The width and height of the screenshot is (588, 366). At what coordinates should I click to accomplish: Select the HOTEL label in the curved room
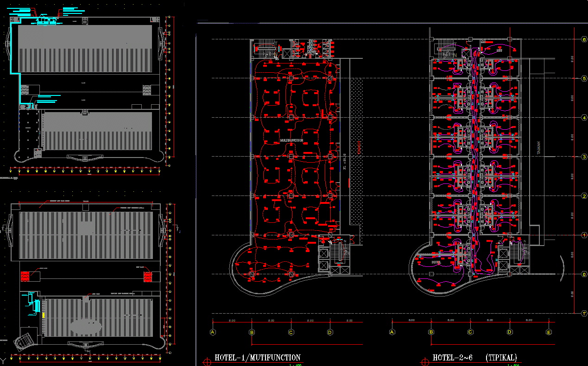tap(436, 262)
